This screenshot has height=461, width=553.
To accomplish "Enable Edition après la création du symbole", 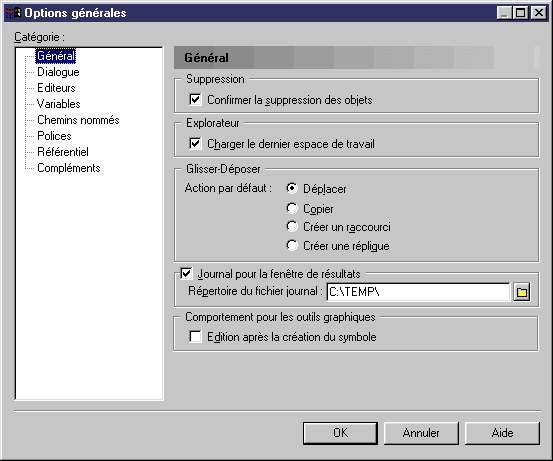I will tap(195, 337).
